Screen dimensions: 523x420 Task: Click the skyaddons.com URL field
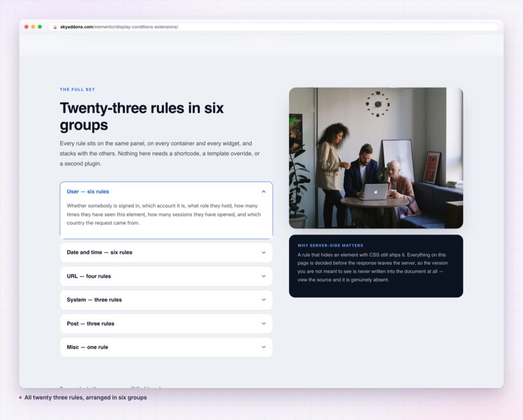coord(274,27)
